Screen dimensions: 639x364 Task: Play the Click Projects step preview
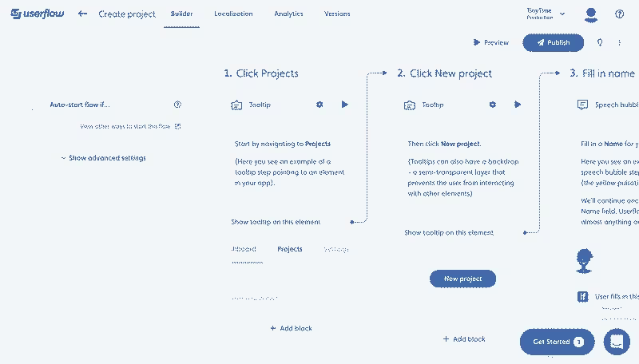click(x=345, y=105)
